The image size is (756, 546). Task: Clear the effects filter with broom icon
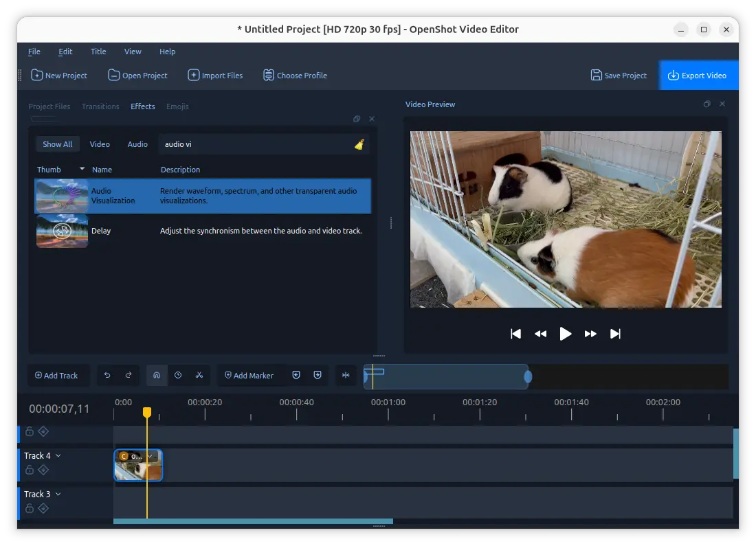pyautogui.click(x=359, y=145)
